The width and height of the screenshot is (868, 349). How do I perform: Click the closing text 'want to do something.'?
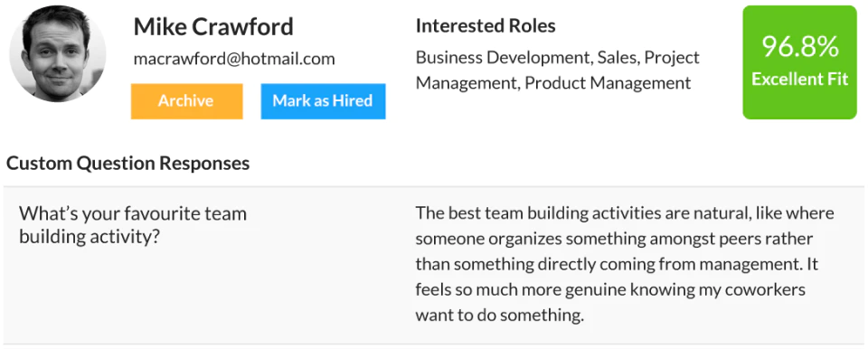click(x=500, y=316)
